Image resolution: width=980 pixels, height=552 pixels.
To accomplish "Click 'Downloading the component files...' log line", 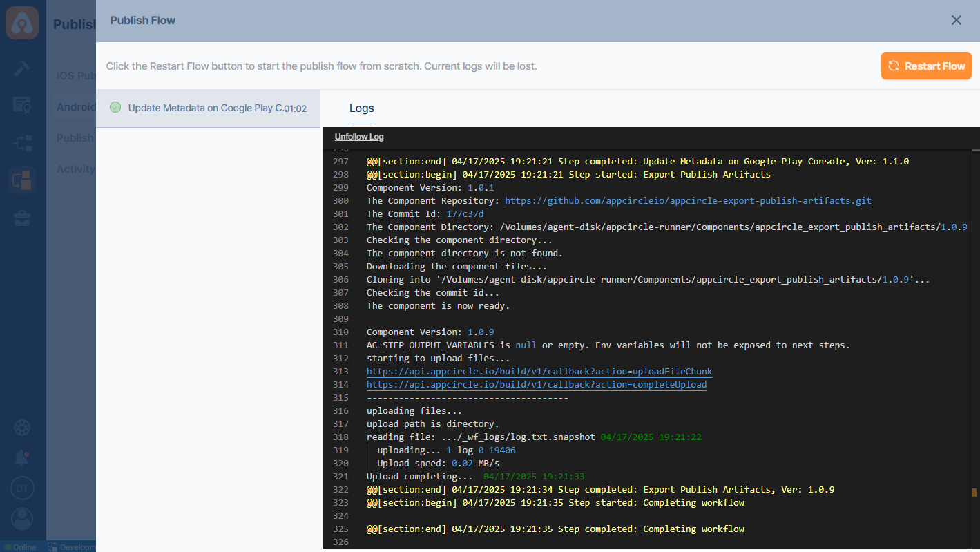I will click(457, 267).
